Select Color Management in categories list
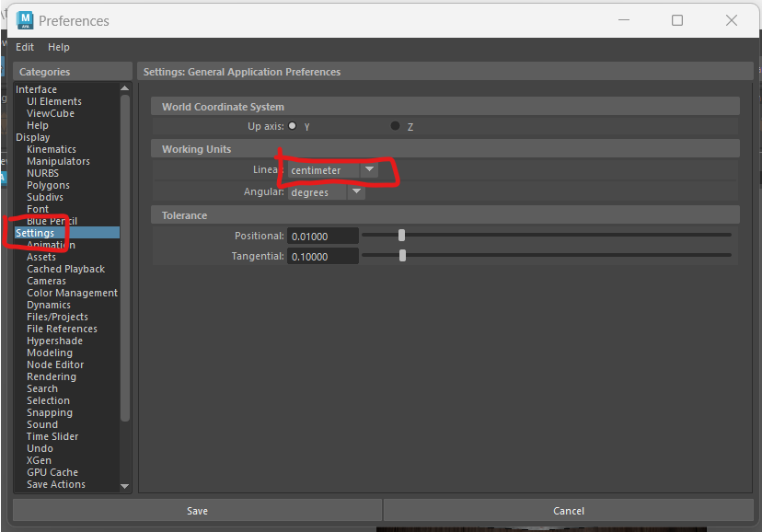This screenshot has width=762, height=532. coord(72,293)
